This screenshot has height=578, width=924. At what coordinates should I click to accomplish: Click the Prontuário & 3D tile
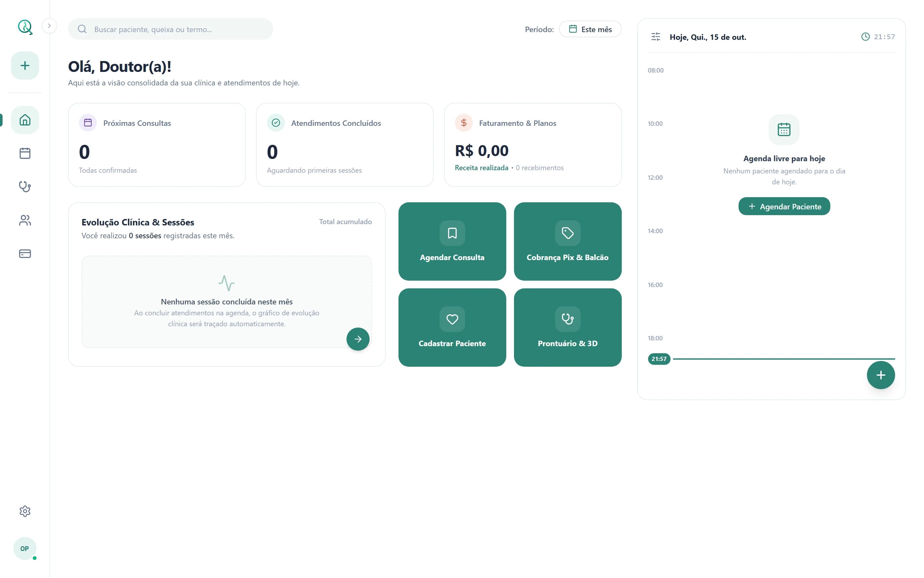pos(567,328)
